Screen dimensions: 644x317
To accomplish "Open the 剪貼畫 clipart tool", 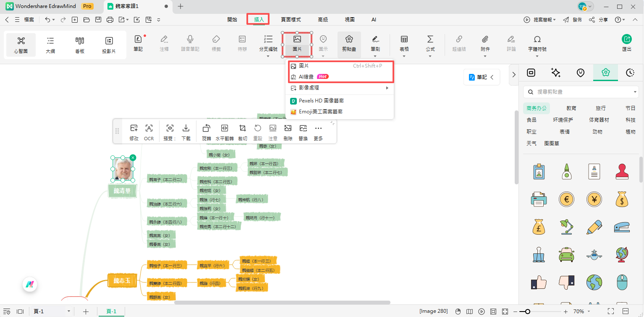I will [x=348, y=44].
